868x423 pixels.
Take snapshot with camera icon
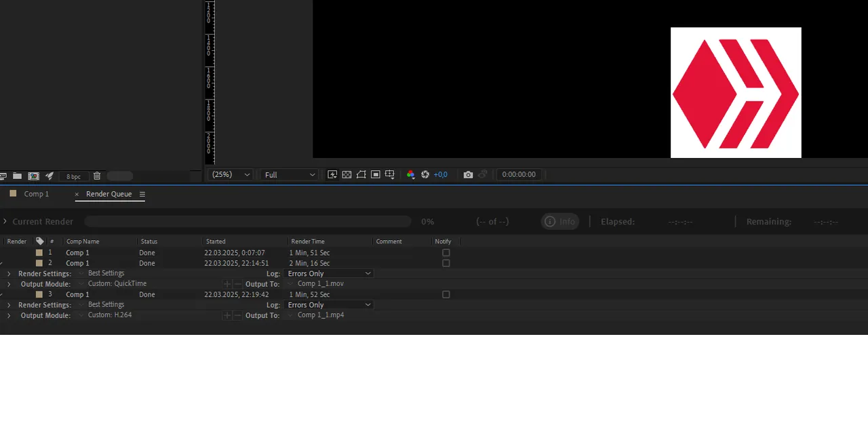tap(468, 174)
